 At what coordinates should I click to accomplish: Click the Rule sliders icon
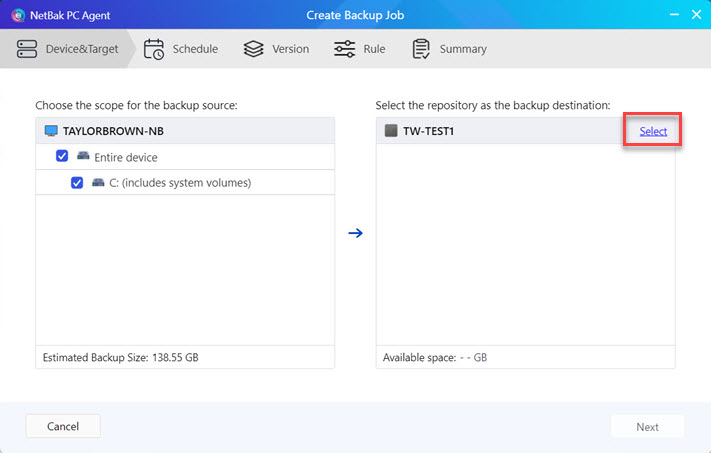345,49
